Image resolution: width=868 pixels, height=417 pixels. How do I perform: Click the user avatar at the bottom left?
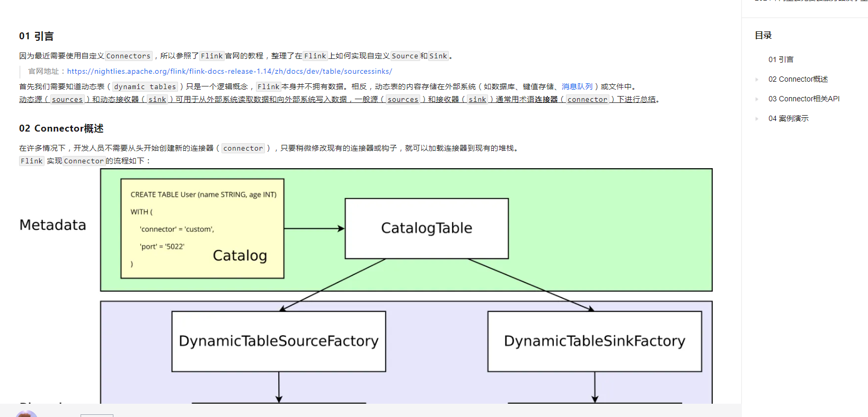coord(26,413)
